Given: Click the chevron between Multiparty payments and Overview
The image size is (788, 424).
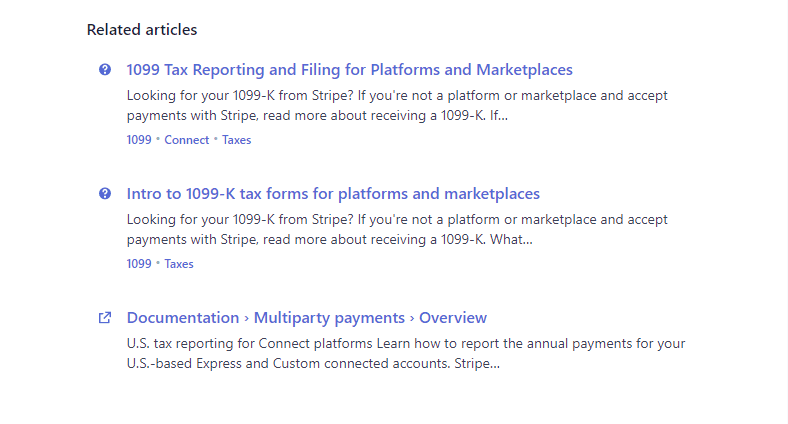Looking at the screenshot, I should point(412,318).
